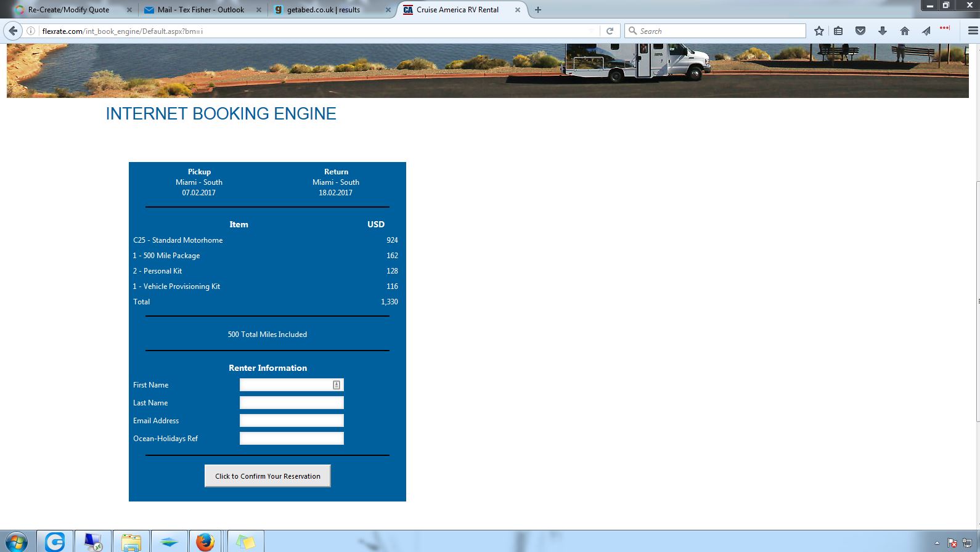
Task: Focus the Email Address input field
Action: click(x=292, y=421)
